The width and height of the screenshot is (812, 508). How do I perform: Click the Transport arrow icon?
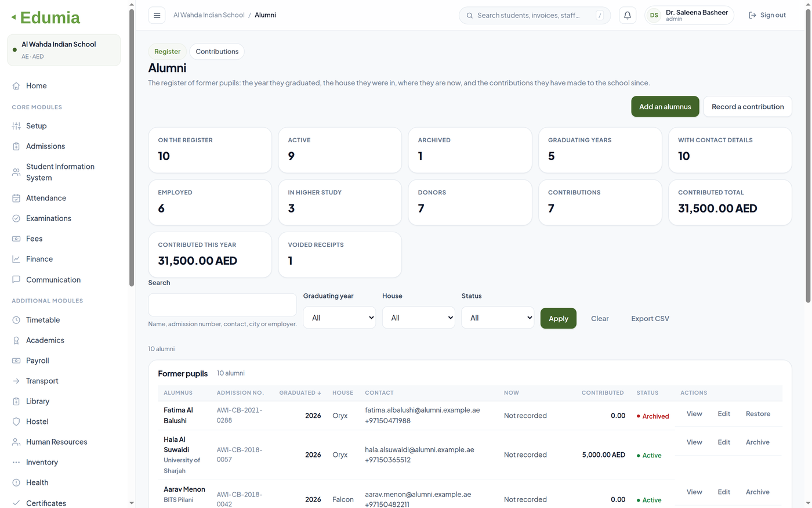[x=16, y=381]
